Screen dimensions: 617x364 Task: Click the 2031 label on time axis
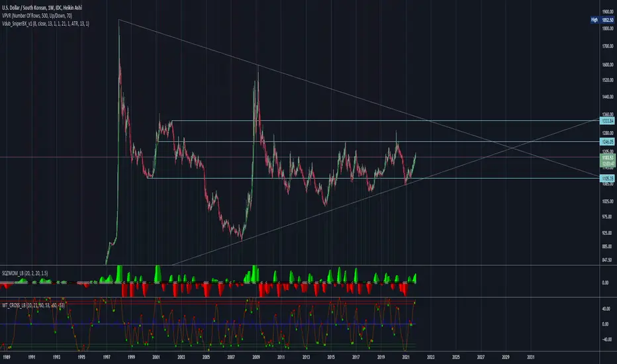point(531,357)
